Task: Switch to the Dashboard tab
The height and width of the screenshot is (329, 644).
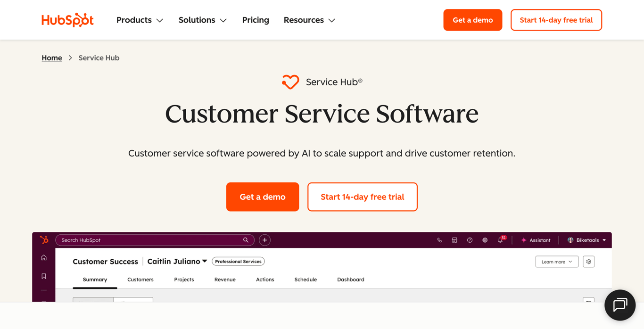Action: click(x=351, y=280)
